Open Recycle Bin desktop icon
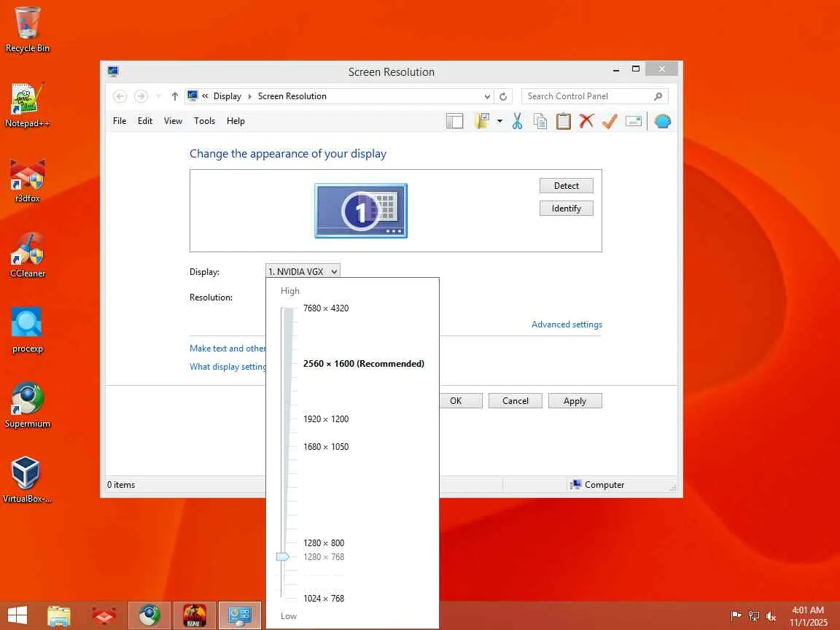The width and height of the screenshot is (840, 630). point(27,29)
